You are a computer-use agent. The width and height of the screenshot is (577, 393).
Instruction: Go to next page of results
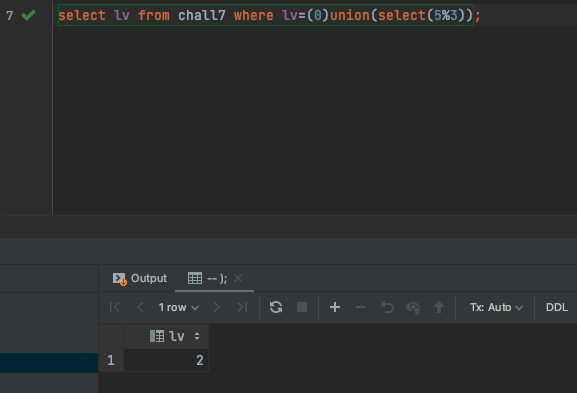[x=217, y=307]
